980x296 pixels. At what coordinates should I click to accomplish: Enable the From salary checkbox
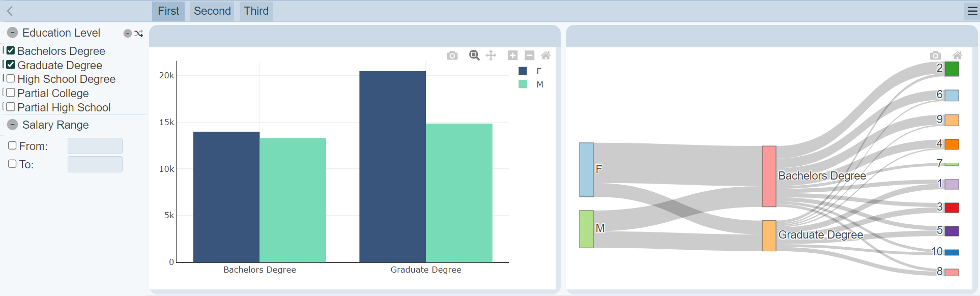tap(12, 145)
